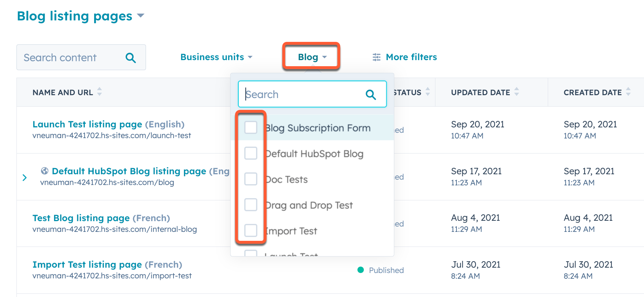Click inside the Blog dropdown search field
Viewport: 644px width, 297px height.
304,94
